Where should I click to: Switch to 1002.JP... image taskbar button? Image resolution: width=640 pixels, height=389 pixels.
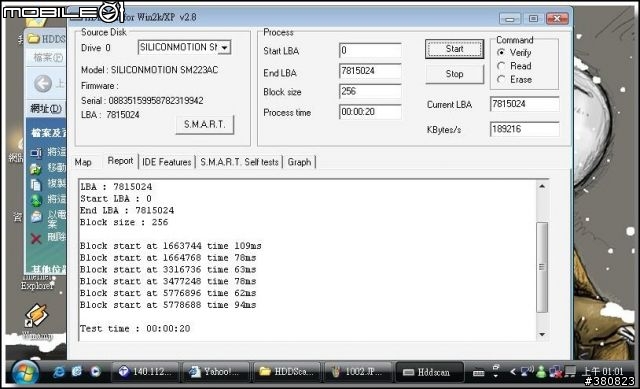click(x=358, y=372)
